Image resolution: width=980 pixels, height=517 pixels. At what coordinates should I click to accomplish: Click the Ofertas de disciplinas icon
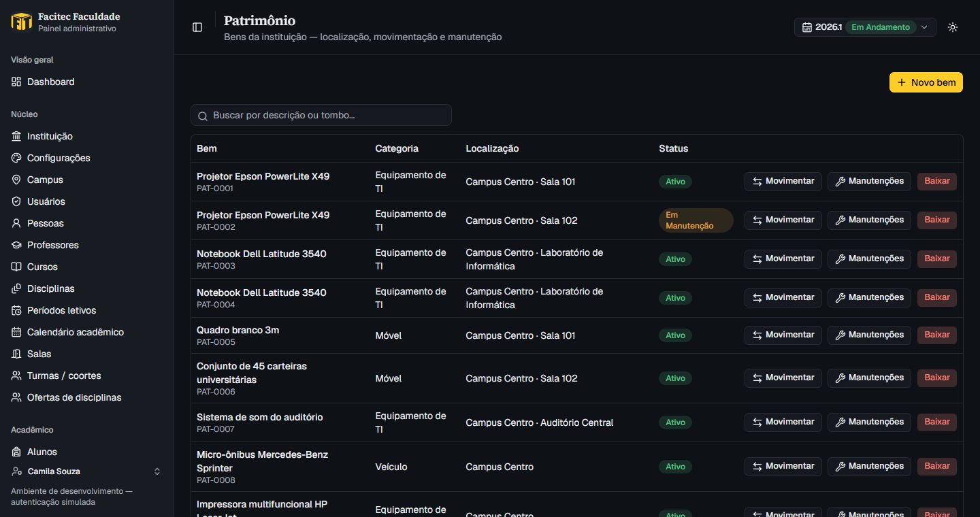click(16, 397)
